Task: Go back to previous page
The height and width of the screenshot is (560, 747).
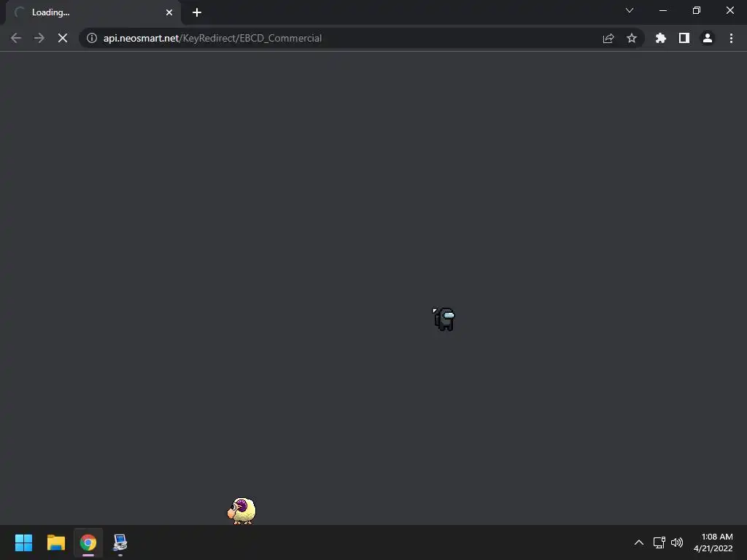Action: coord(16,38)
